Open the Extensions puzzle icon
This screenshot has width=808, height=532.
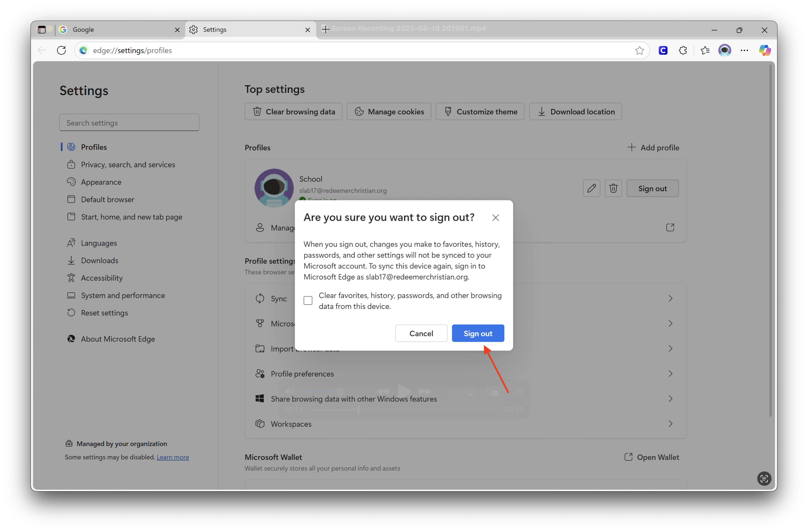pos(683,50)
